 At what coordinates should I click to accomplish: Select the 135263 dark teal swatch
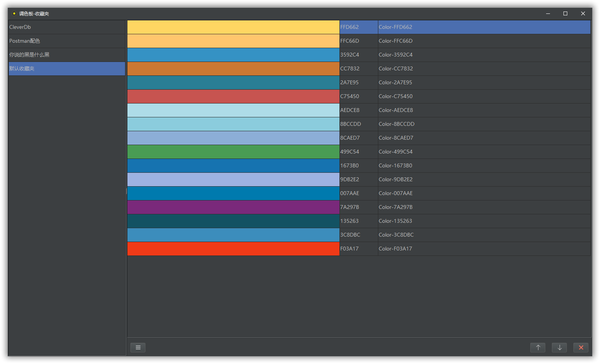(233, 221)
